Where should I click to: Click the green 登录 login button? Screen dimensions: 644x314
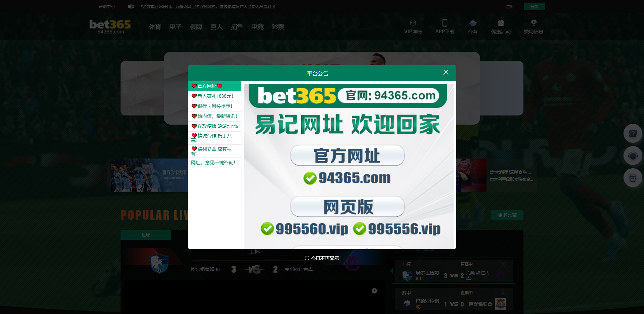tap(535, 7)
